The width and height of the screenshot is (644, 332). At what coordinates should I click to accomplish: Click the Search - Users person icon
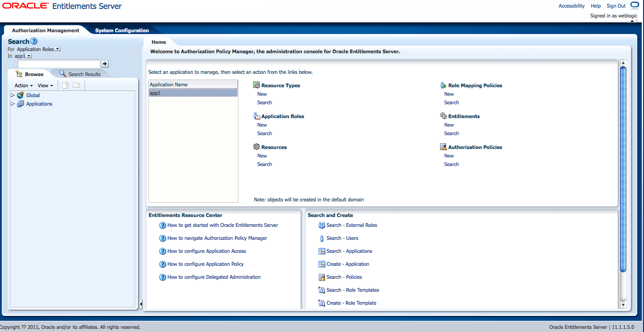pyautogui.click(x=322, y=238)
